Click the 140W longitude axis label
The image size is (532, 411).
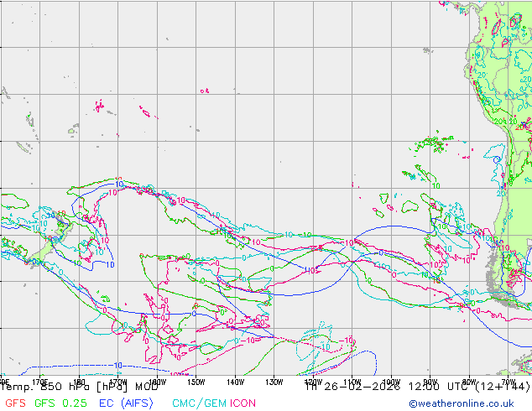(x=235, y=381)
